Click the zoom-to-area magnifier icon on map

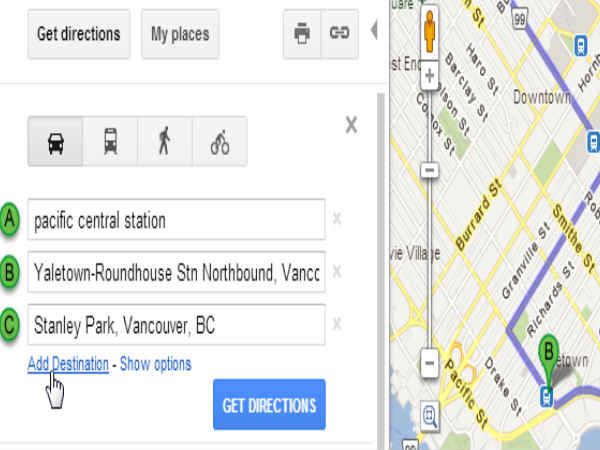[x=430, y=416]
